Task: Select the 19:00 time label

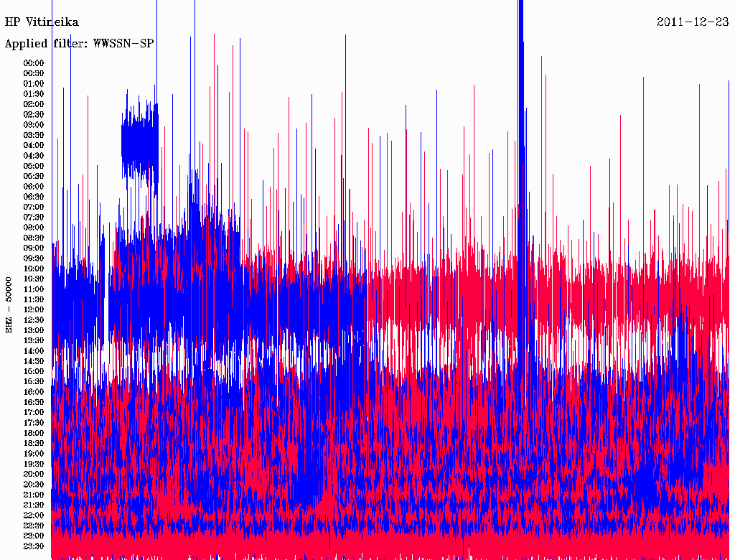Action: pyautogui.click(x=34, y=454)
